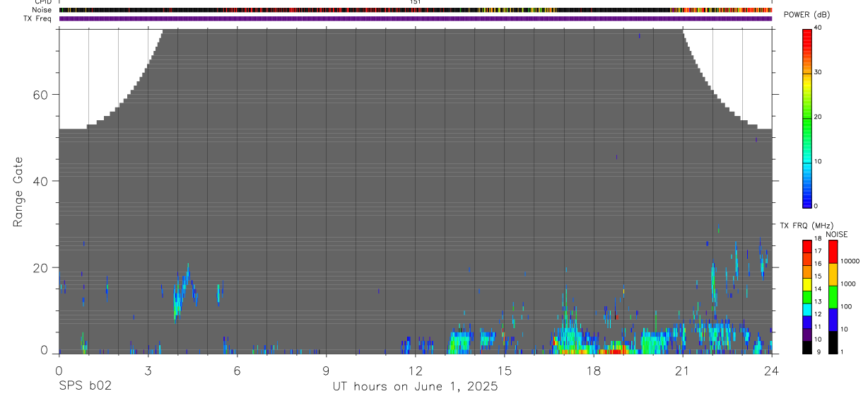The width and height of the screenshot is (868, 401).
Task: Click the cyan segment of TX frequency legend
Action: 807,310
